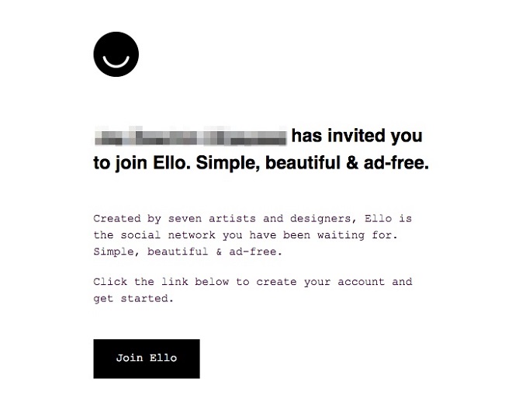Click the Join Ello button

[147, 359]
